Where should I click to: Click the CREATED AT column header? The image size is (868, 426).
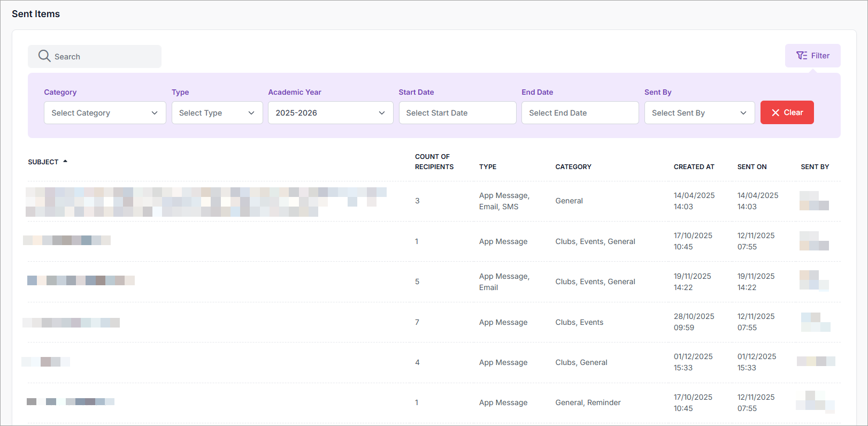[x=694, y=167]
